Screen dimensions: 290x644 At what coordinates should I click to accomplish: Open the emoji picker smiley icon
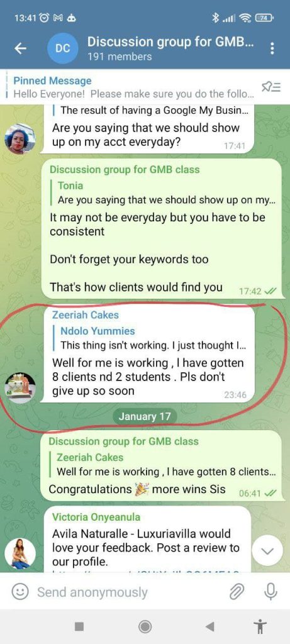point(20,592)
